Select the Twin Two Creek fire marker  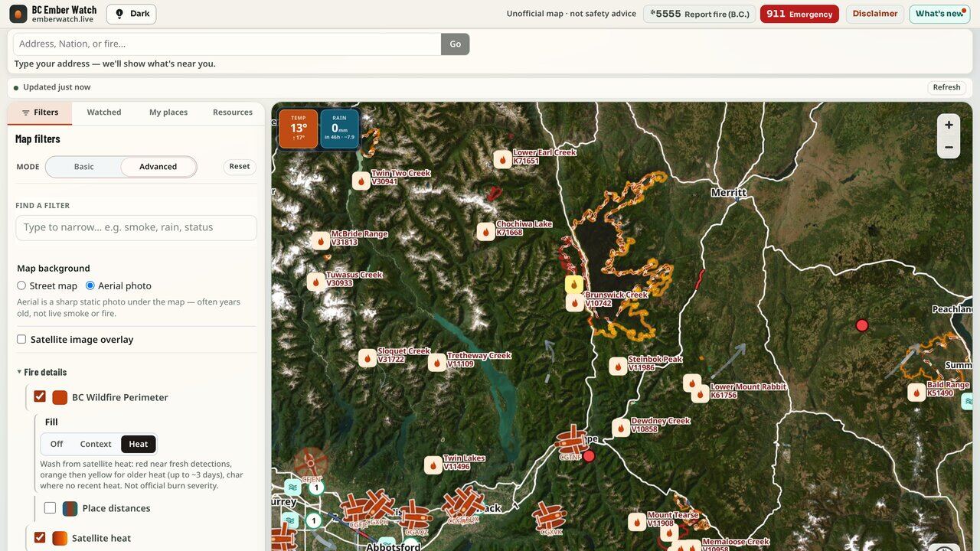point(361,181)
